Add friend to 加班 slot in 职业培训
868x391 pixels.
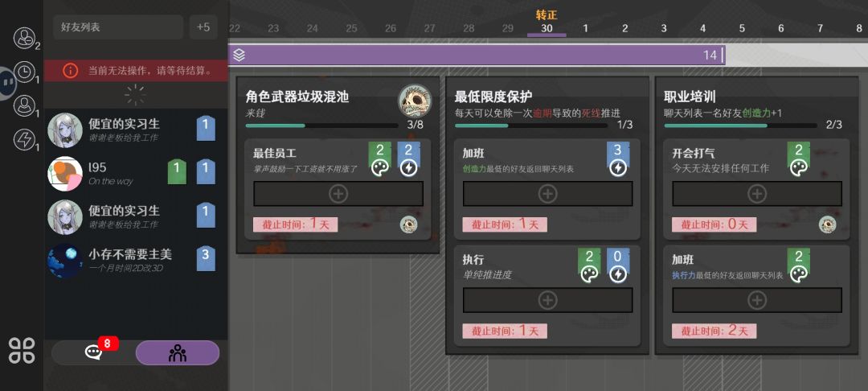click(757, 300)
